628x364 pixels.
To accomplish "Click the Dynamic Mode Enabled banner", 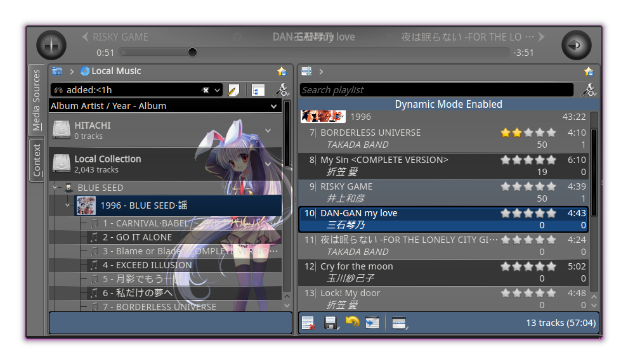I will point(448,105).
